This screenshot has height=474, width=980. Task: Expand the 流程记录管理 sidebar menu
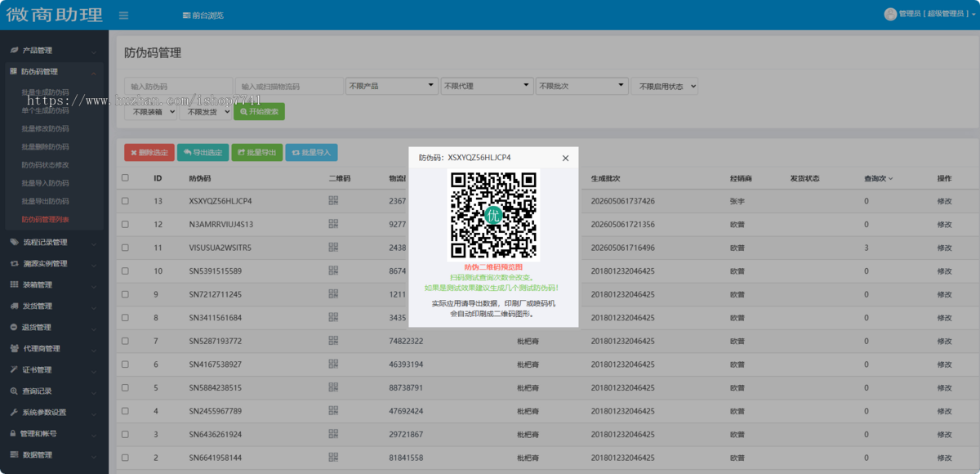[54, 242]
